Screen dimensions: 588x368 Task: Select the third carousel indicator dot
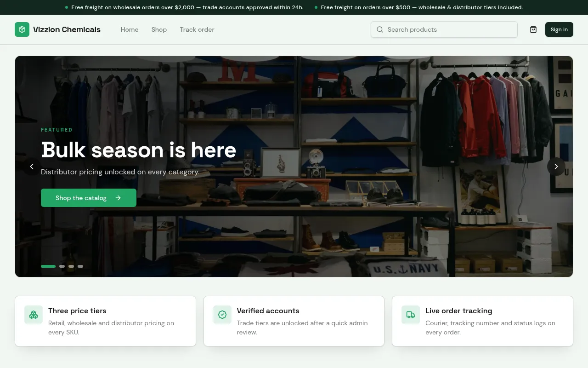pyautogui.click(x=71, y=266)
